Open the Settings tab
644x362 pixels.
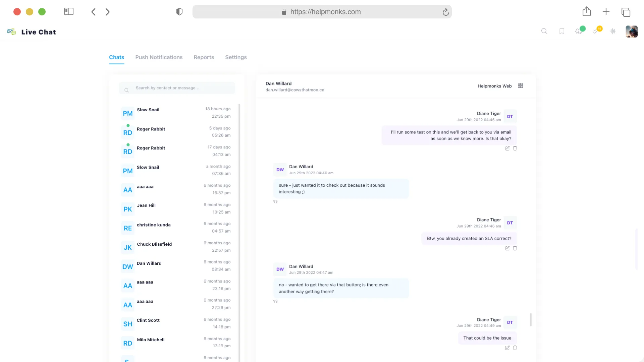[236, 57]
